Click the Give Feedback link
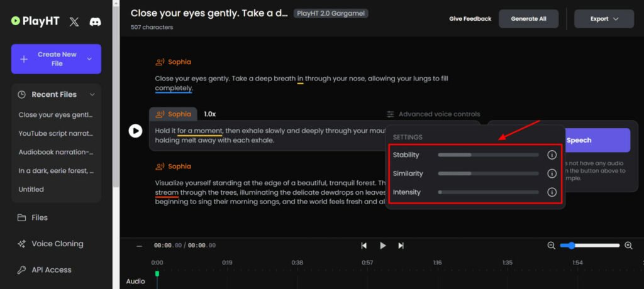 (470, 19)
